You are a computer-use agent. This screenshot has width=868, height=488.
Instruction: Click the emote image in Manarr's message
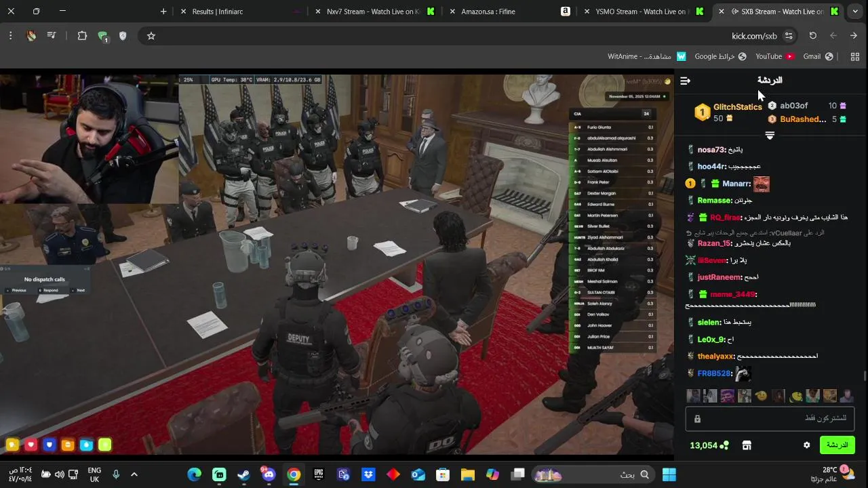point(762,184)
